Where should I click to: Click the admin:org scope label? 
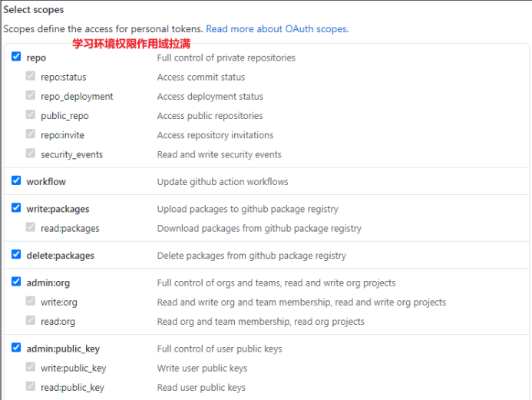pos(49,283)
